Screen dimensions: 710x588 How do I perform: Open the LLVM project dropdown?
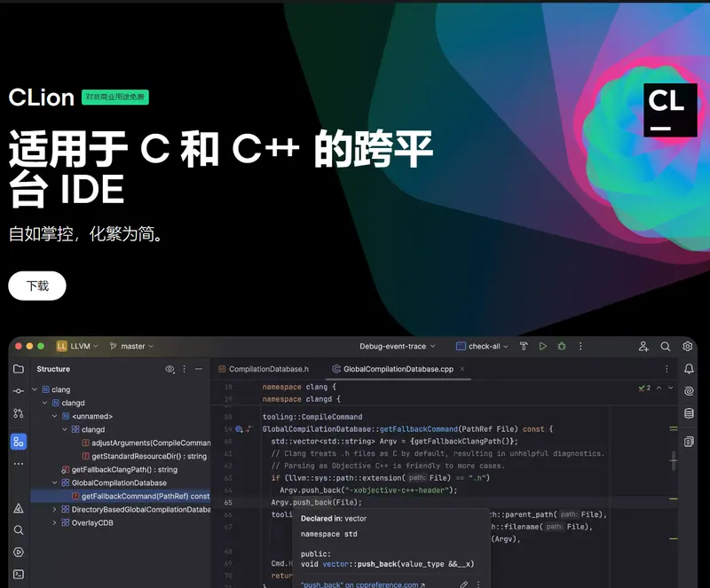(83, 346)
